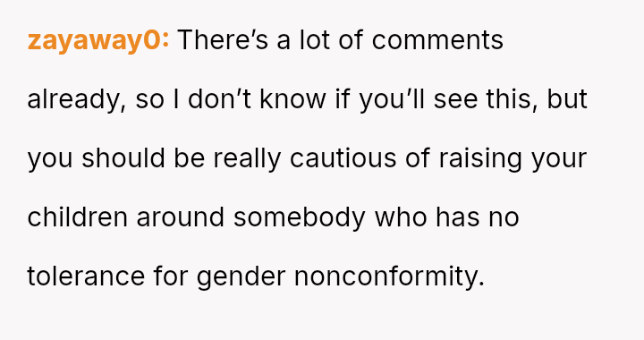Click the word "really" in the comment
644x340 pixels.
pos(247,159)
